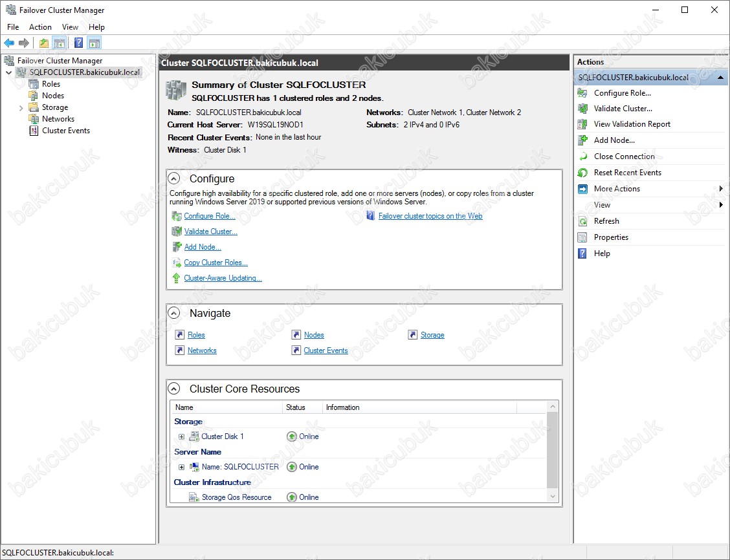Viewport: 730px width, 560px height.
Task: Collapse the Navigate section chevron
Action: pyautogui.click(x=174, y=313)
